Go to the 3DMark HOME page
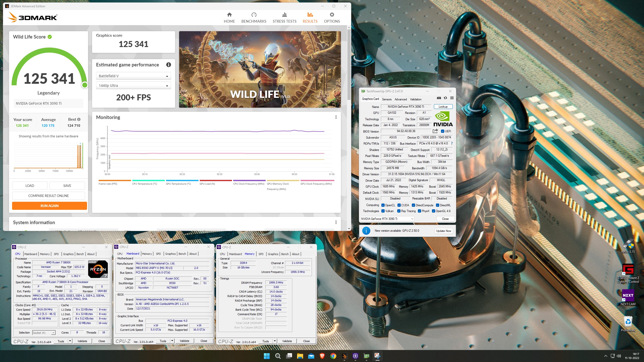The width and height of the screenshot is (644, 362). tap(229, 18)
